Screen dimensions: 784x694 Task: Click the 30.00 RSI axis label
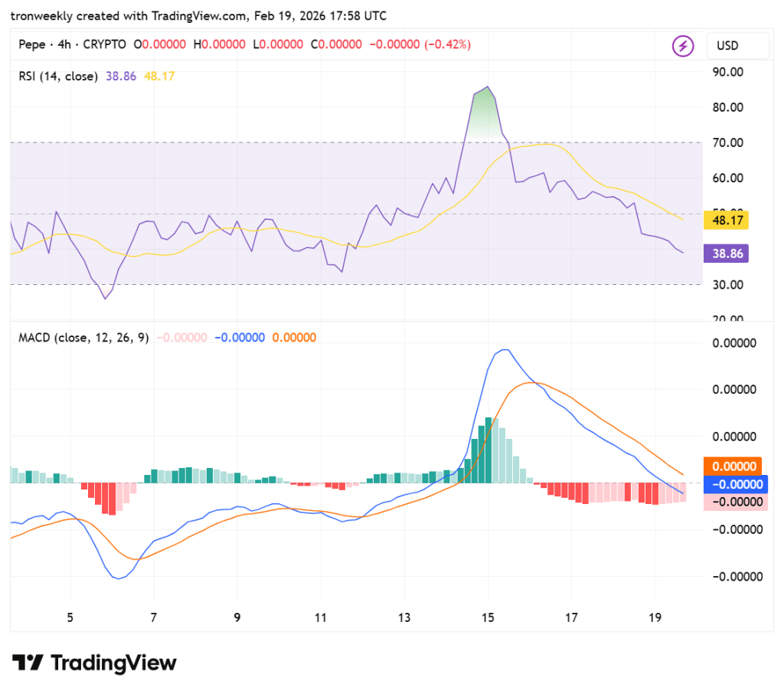[x=727, y=285]
